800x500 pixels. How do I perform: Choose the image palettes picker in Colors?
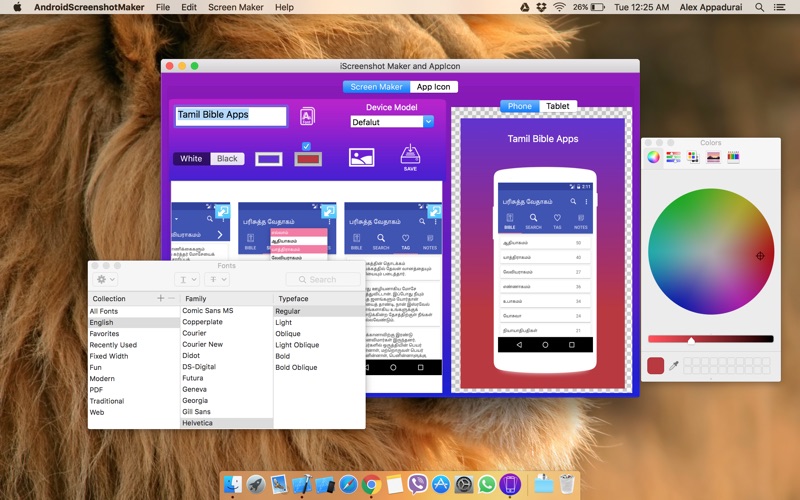(713, 157)
